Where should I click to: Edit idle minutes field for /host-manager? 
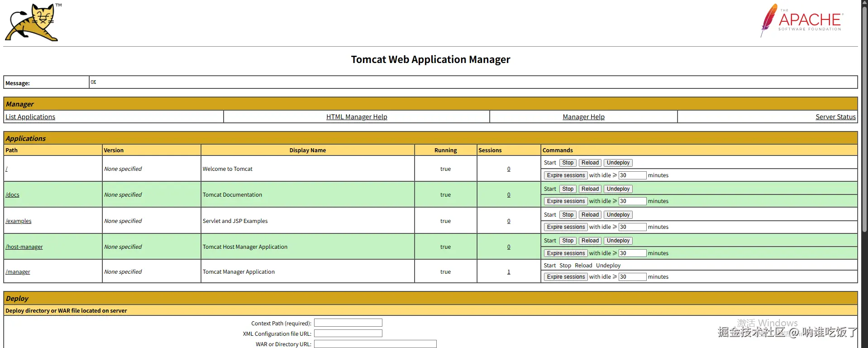pyautogui.click(x=632, y=253)
